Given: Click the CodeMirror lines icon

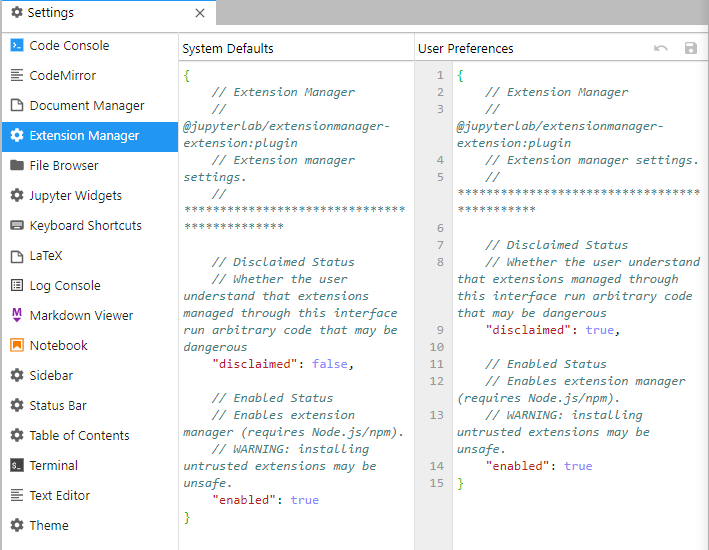Looking at the screenshot, I should (x=17, y=75).
